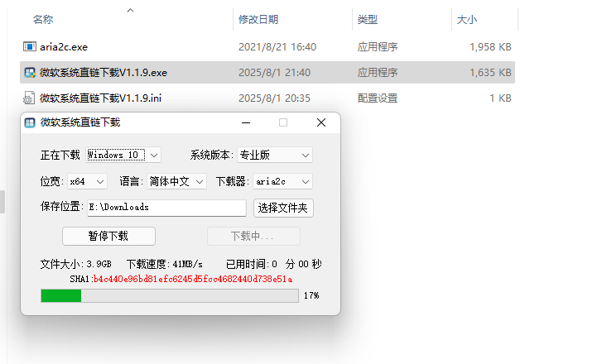Screen dimensions: 607x364
Task: Sort file list by 名称 column
Action: 43,19
